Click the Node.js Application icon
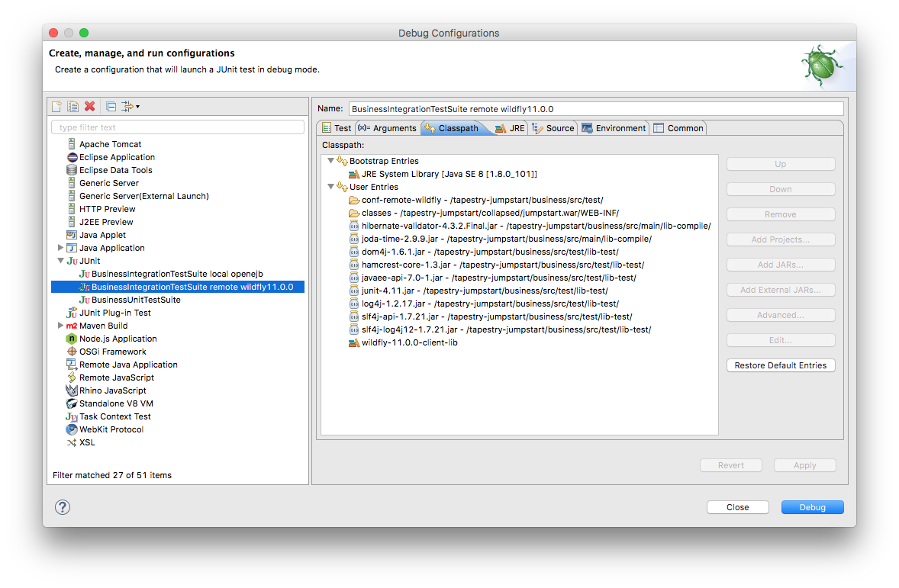This screenshot has width=899, height=588. (x=72, y=339)
